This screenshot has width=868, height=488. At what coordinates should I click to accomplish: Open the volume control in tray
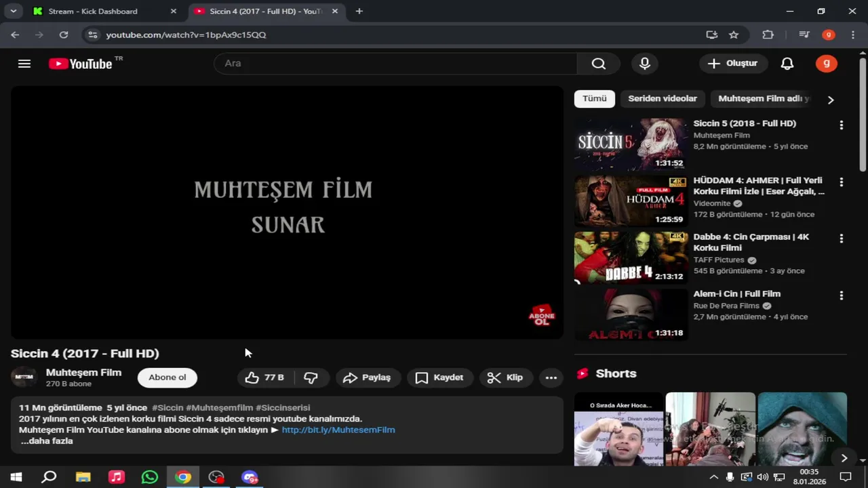tap(763, 477)
